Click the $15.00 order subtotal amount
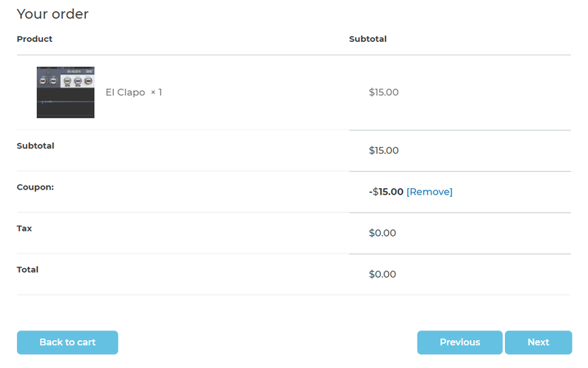Viewport: 588px width, 368px height. point(384,151)
